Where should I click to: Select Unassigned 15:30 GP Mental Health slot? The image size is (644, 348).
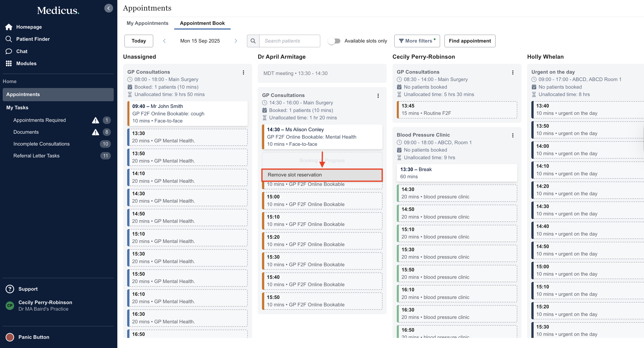tap(187, 258)
